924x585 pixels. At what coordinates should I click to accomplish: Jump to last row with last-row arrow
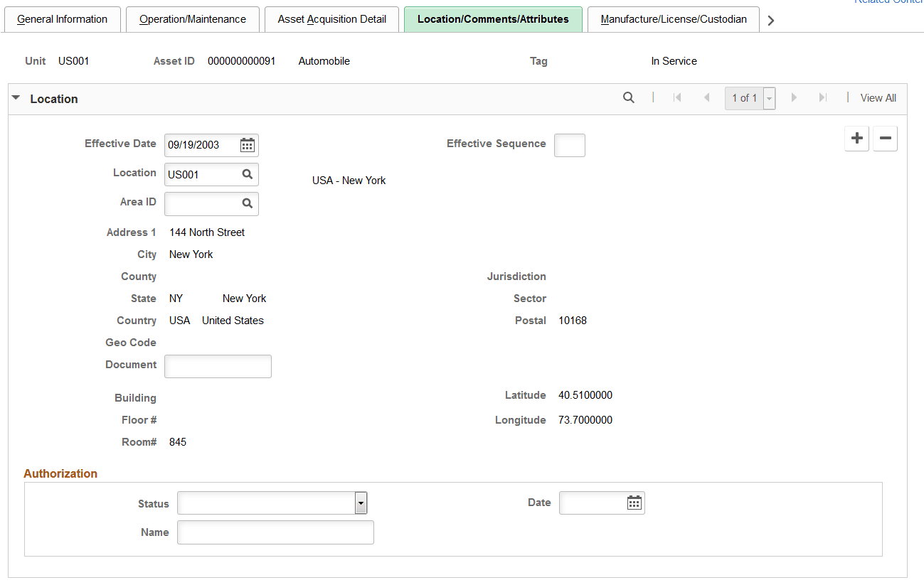point(823,97)
